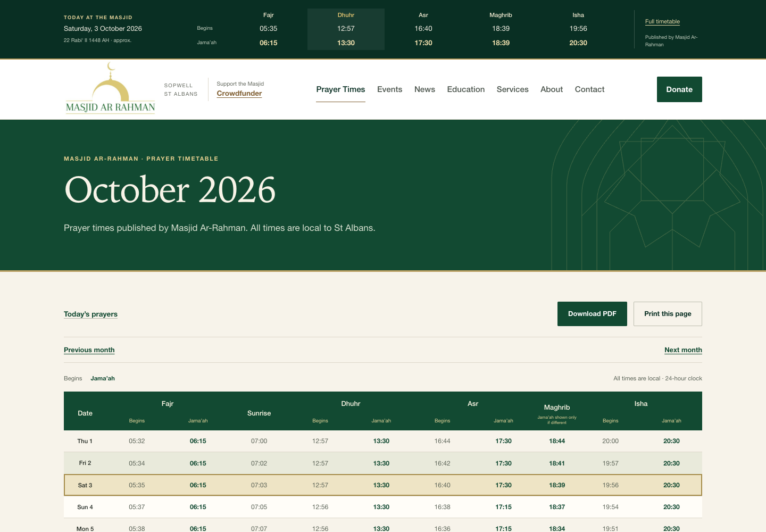Click Print this page button
Viewport: 766px width, 532px height.
click(668, 314)
